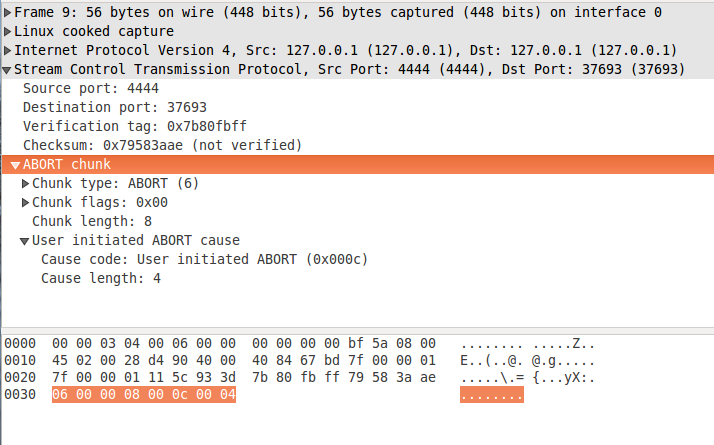
Task: Expand the Linux cooked capture row
Action: pos(8,32)
